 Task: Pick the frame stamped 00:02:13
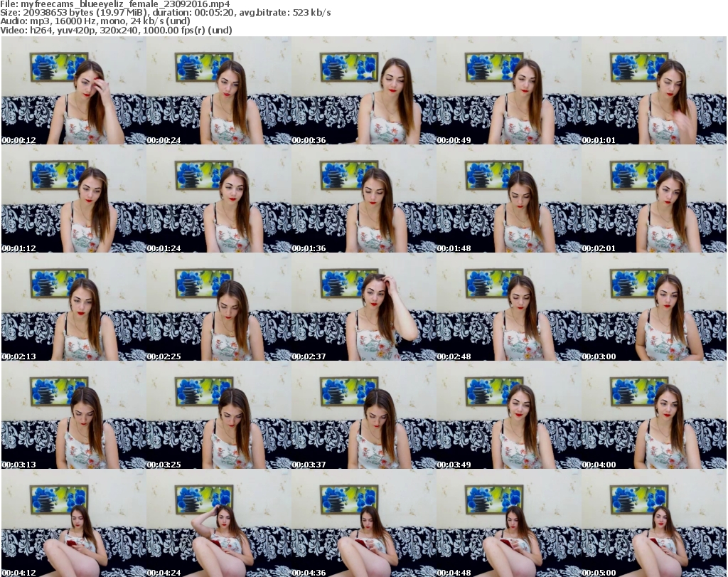click(74, 307)
